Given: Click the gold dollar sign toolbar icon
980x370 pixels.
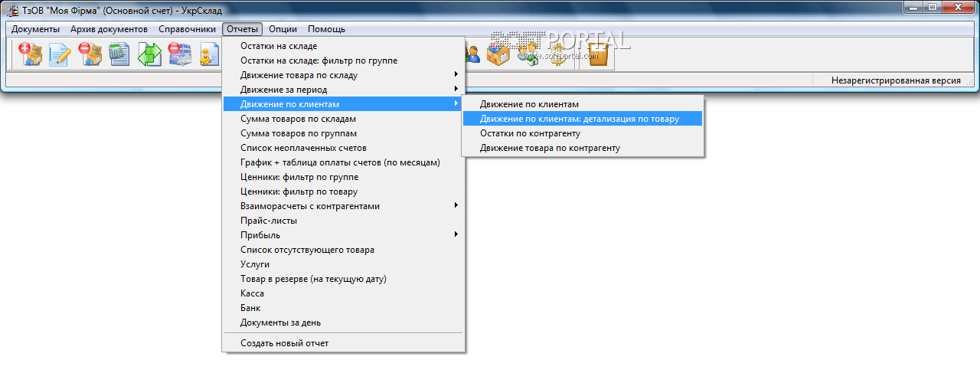Looking at the screenshot, I should pyautogui.click(x=558, y=55).
